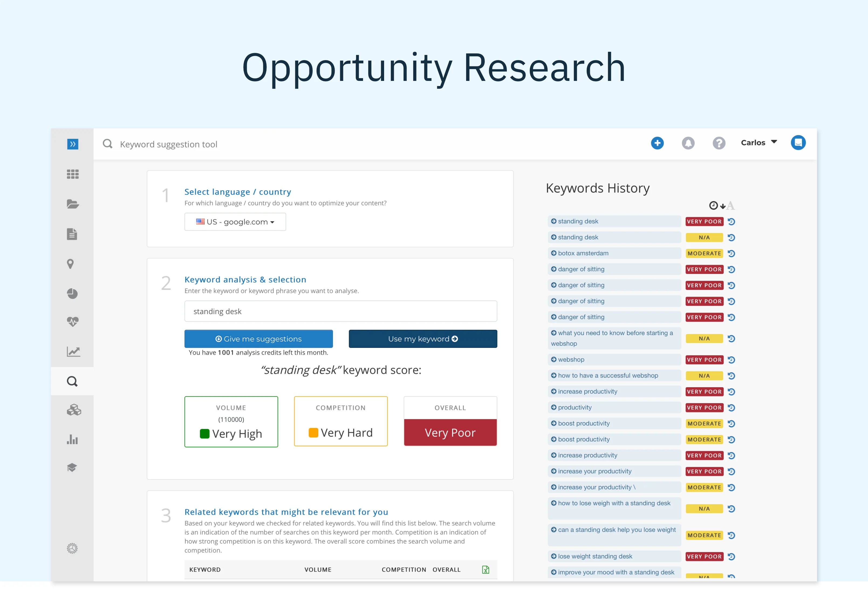Click 'Give me suggestions' button

pos(259,338)
